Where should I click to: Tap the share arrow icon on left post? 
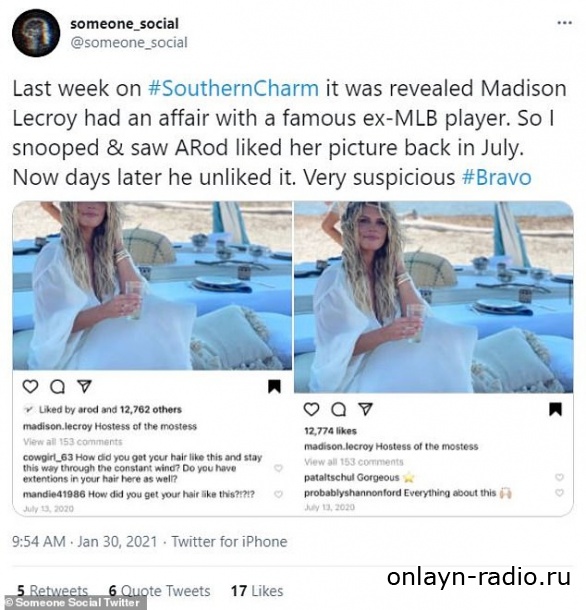(x=84, y=386)
